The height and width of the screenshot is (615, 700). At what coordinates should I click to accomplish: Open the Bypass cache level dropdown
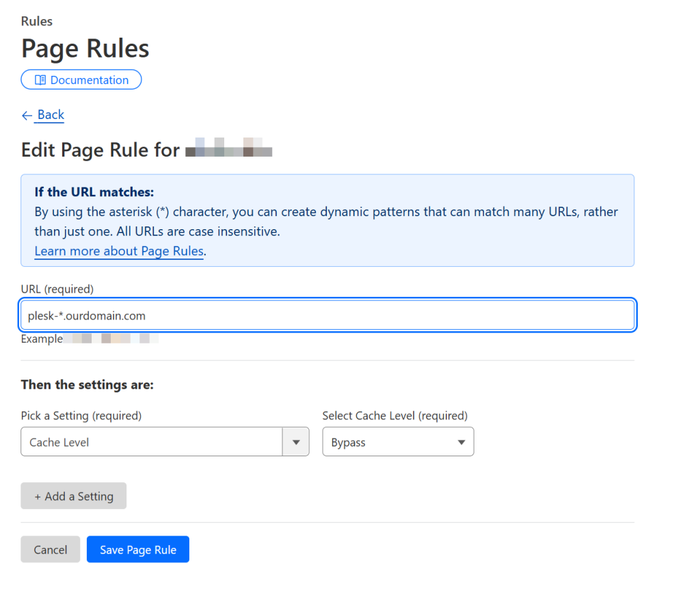(399, 442)
